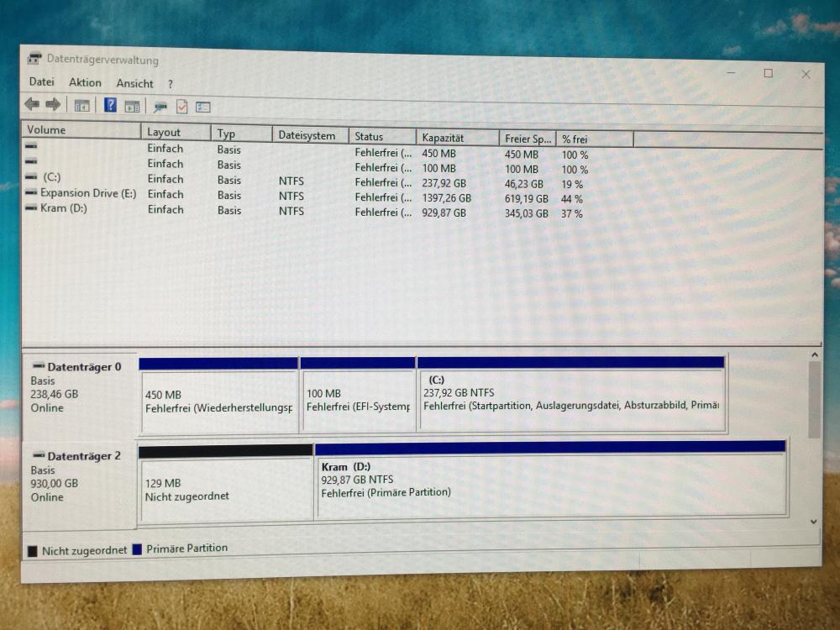Click the Back arrow in the toolbar
Screen dimensions: 840x630
pos(32,104)
